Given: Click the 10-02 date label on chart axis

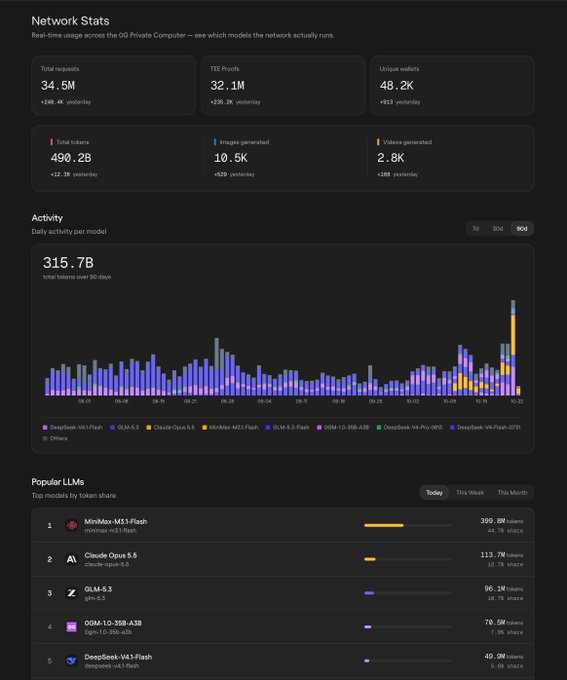Looking at the screenshot, I should point(413,402).
